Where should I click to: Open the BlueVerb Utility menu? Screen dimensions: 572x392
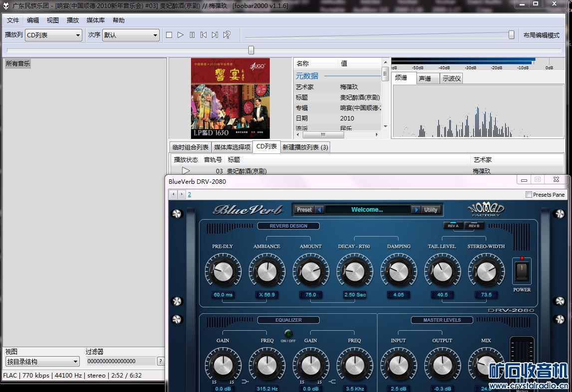point(430,210)
